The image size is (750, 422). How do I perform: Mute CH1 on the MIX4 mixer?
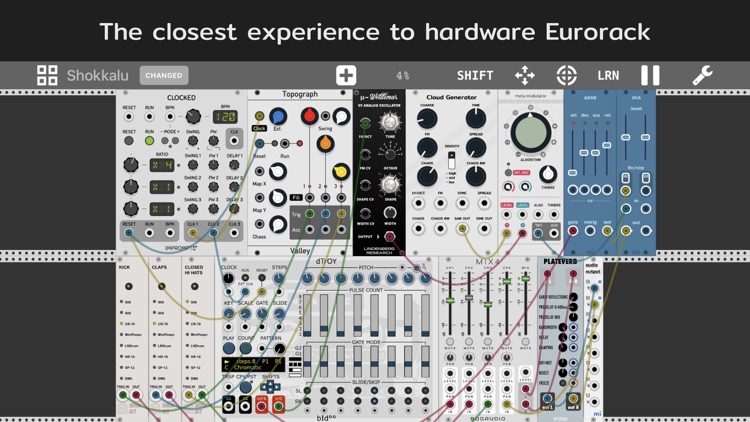450,342
